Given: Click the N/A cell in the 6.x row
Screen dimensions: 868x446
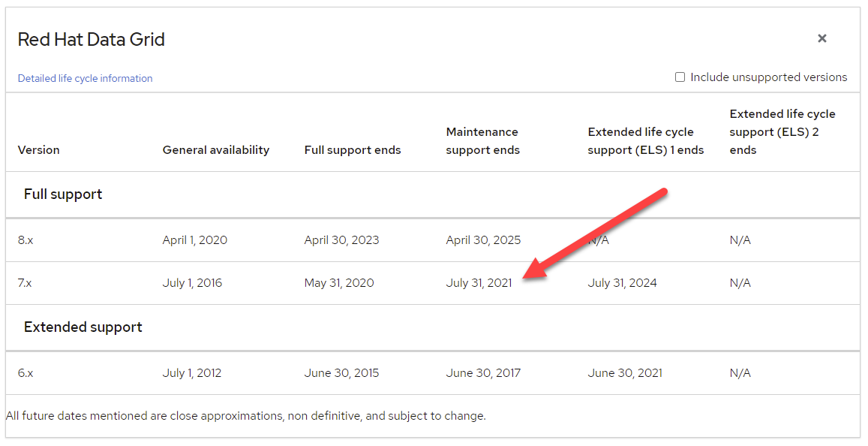Looking at the screenshot, I should [x=740, y=372].
